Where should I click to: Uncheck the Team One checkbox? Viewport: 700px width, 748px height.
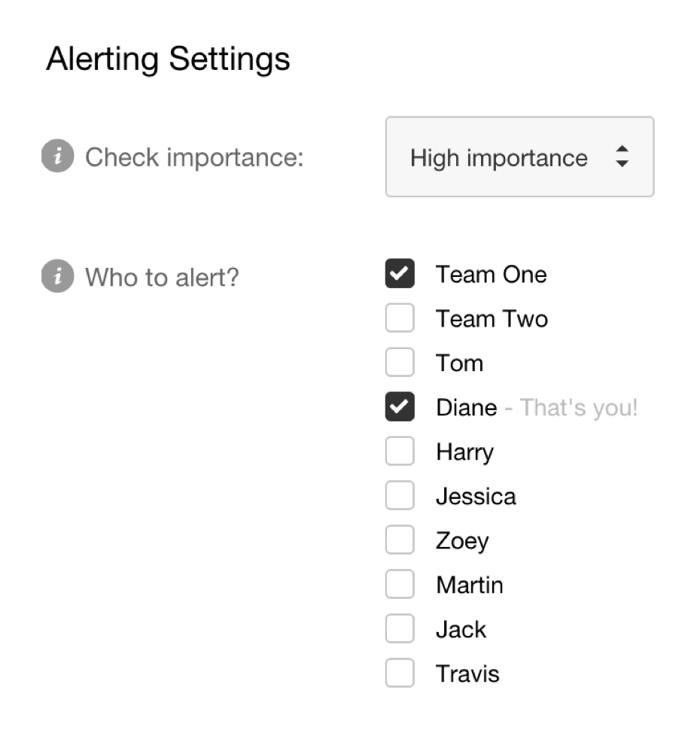(400, 275)
